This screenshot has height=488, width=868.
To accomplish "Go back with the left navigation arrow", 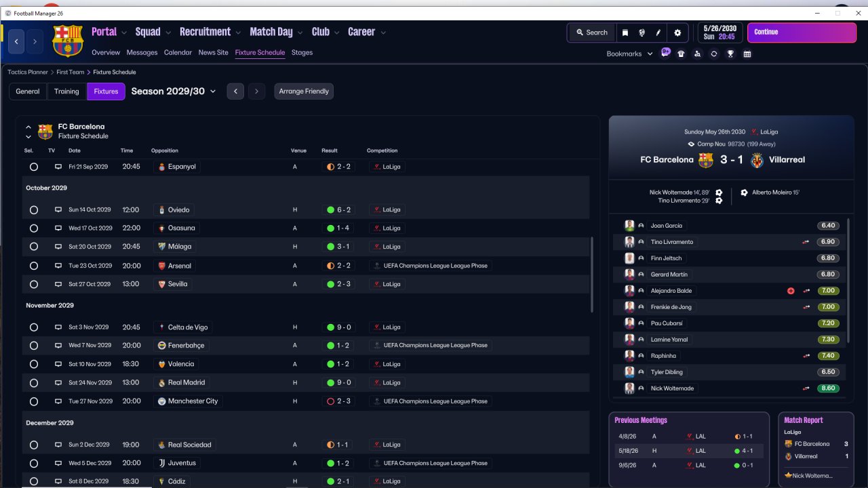I will [x=16, y=41].
